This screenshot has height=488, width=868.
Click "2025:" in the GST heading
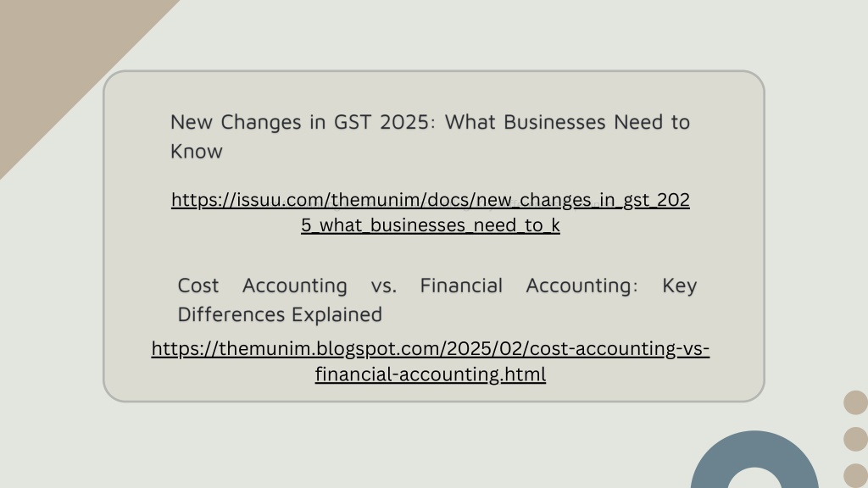click(408, 122)
